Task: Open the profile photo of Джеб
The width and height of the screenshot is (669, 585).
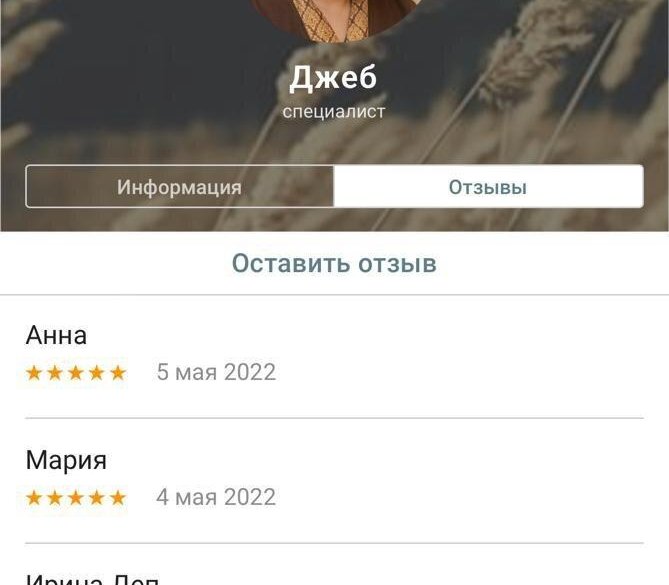Action: (334, 19)
